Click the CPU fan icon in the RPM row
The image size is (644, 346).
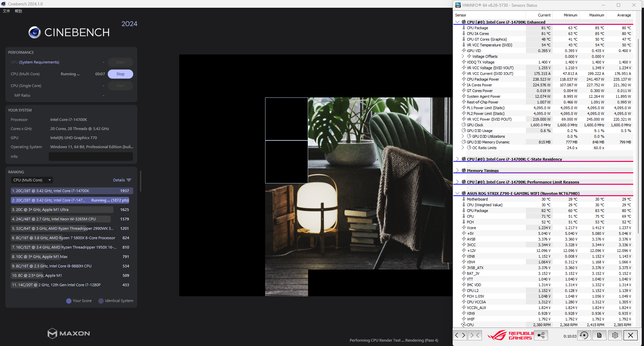[x=464, y=325]
